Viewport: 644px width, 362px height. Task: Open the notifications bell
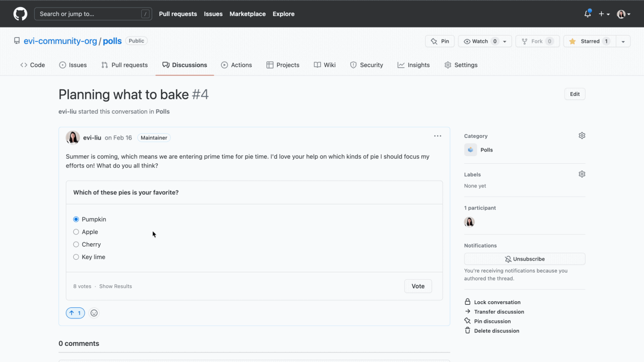pos(587,13)
